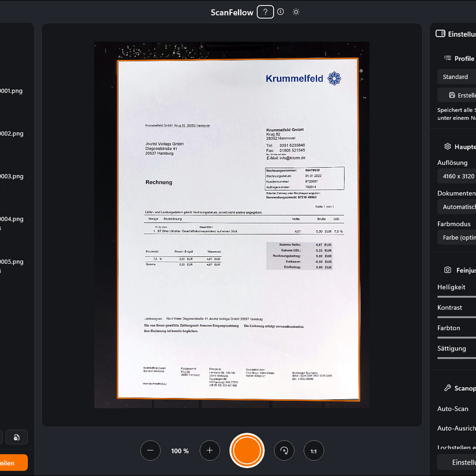Viewport: 476px width, 476px height.
Task: Adjust the Helligkeit slider
Action: point(456,296)
